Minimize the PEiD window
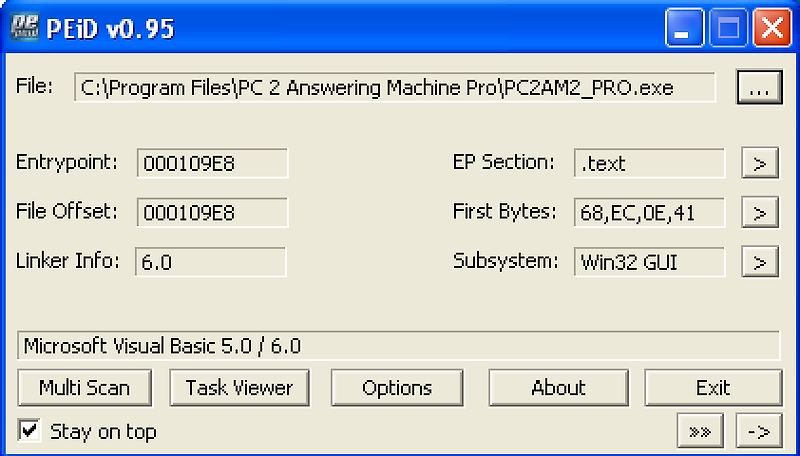800x456 pixels. (x=684, y=28)
